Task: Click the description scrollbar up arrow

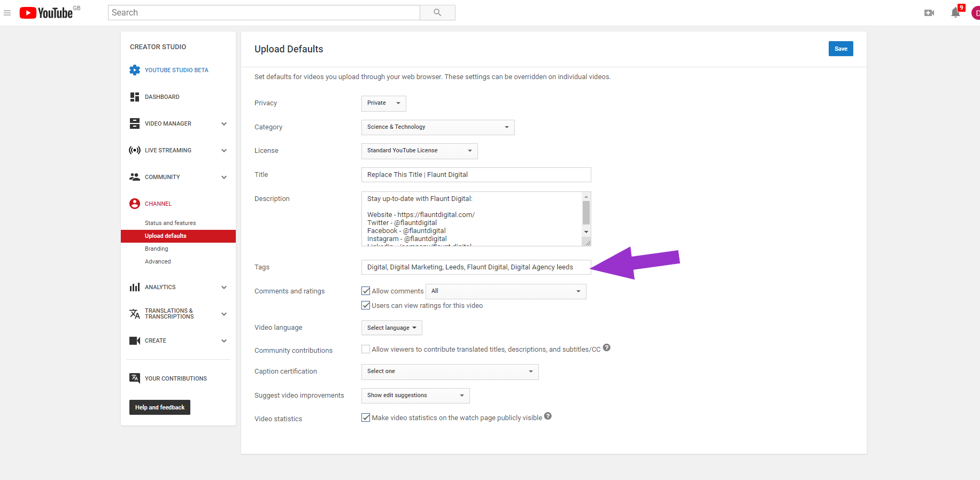Action: click(586, 197)
